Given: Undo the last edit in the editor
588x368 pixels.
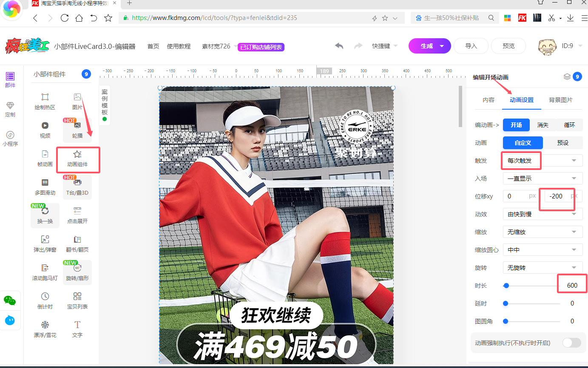Looking at the screenshot, I should click(339, 46).
